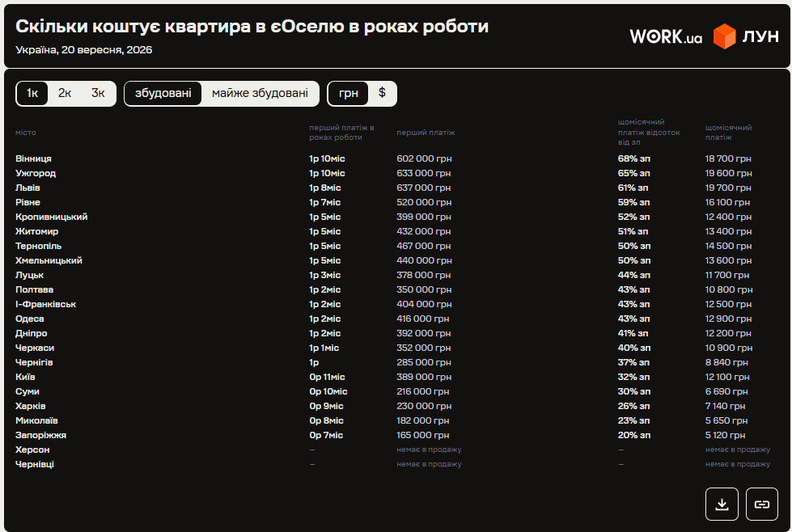Screen dimensions: 792x532
Task: Click the Житомир city name
Action: coord(37,232)
